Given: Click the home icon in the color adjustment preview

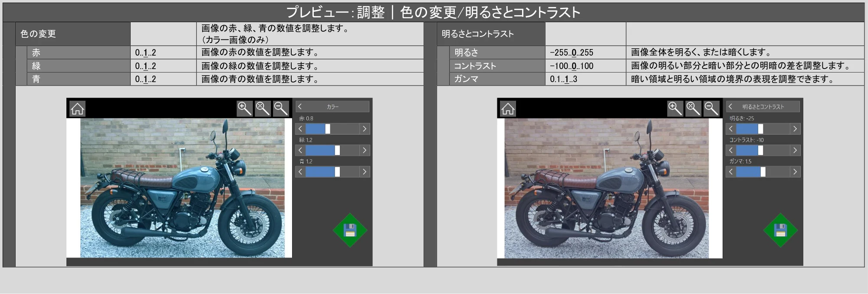Looking at the screenshot, I should pos(77,109).
